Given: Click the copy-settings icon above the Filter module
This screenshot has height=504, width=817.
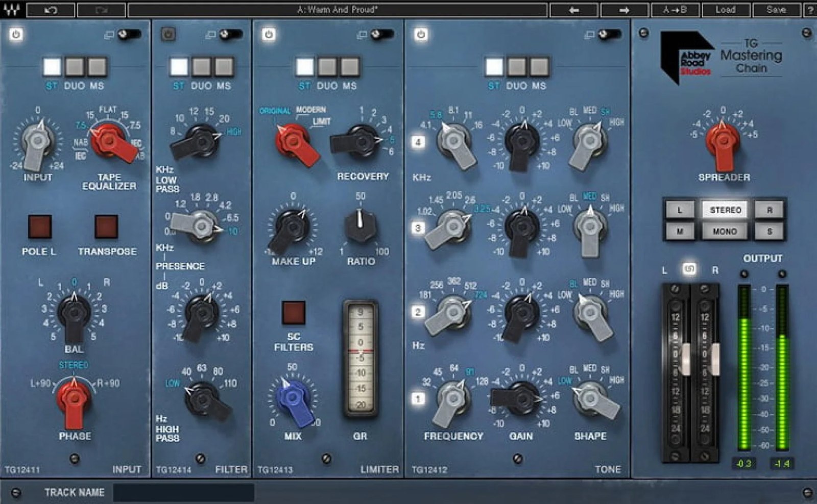Looking at the screenshot, I should [x=211, y=34].
